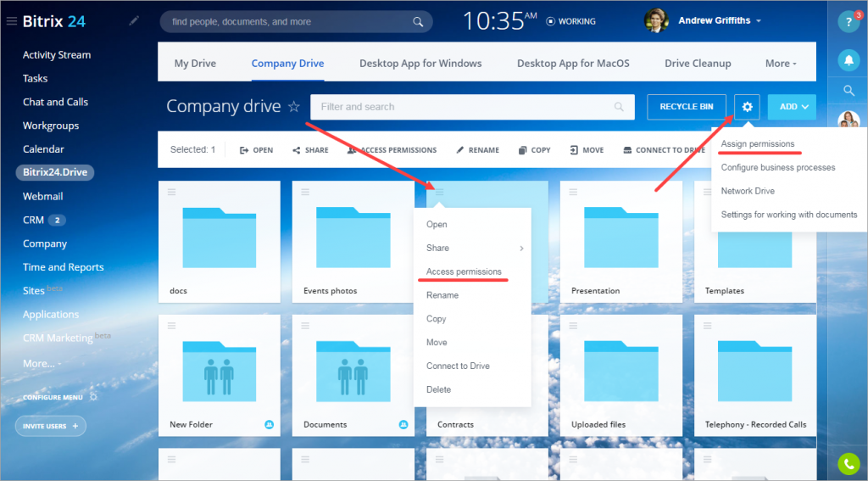The width and height of the screenshot is (868, 481).
Task: Expand More... in the left sidebar
Action: 42,364
